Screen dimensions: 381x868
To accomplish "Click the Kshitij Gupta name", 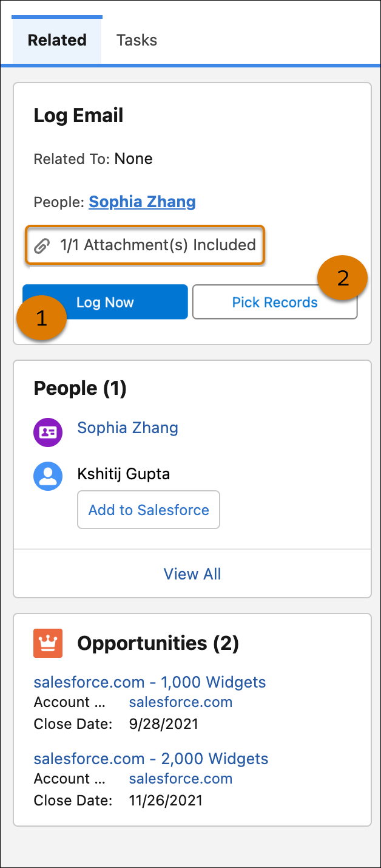I will 124,474.
